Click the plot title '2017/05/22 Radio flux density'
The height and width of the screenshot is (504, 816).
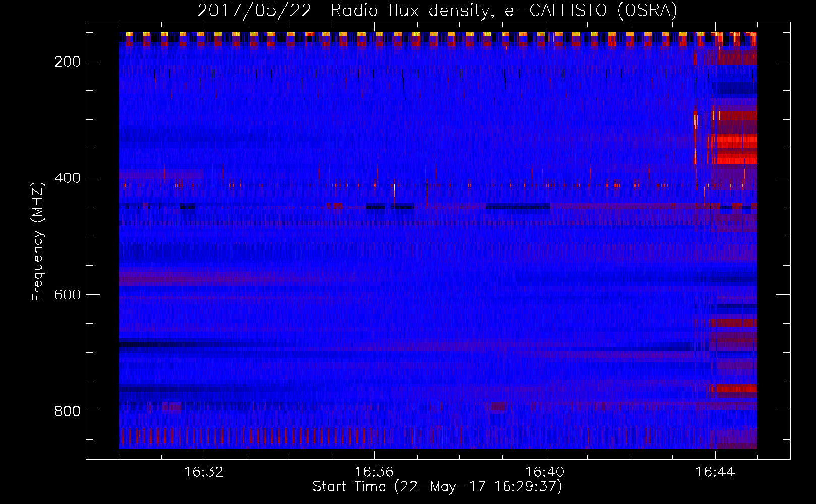[437, 11]
